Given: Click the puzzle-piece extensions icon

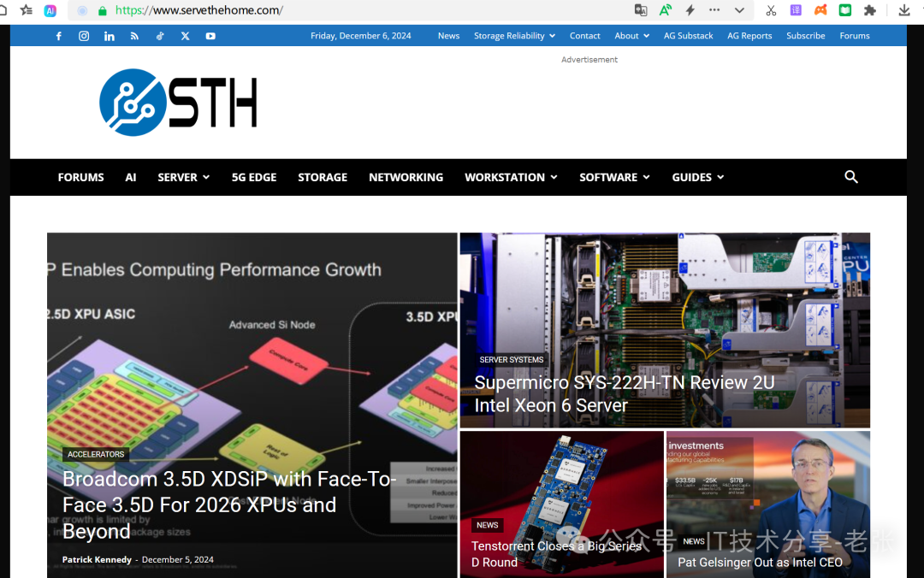Looking at the screenshot, I should click(x=870, y=10).
